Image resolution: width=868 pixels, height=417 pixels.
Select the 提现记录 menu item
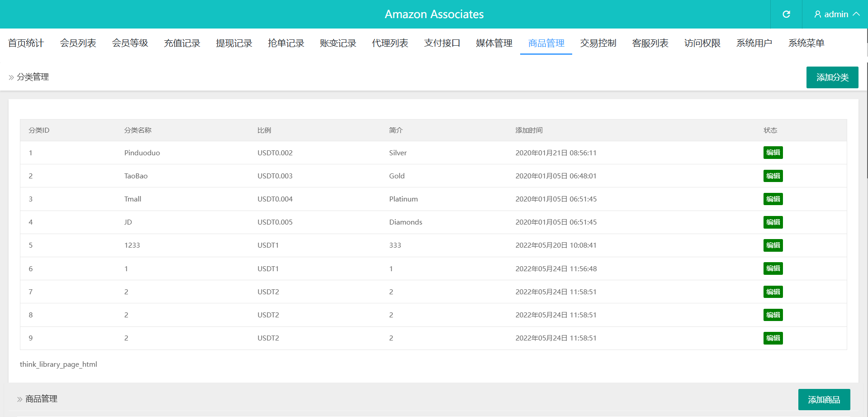point(234,43)
